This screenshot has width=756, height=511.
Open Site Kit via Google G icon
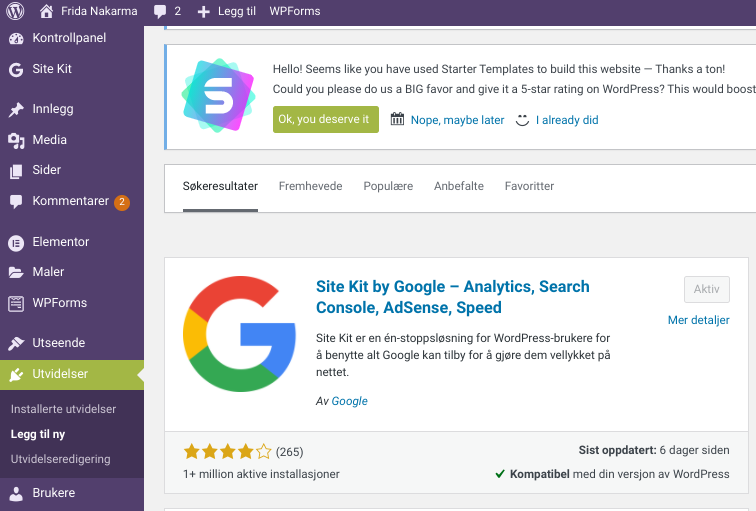[x=16, y=69]
